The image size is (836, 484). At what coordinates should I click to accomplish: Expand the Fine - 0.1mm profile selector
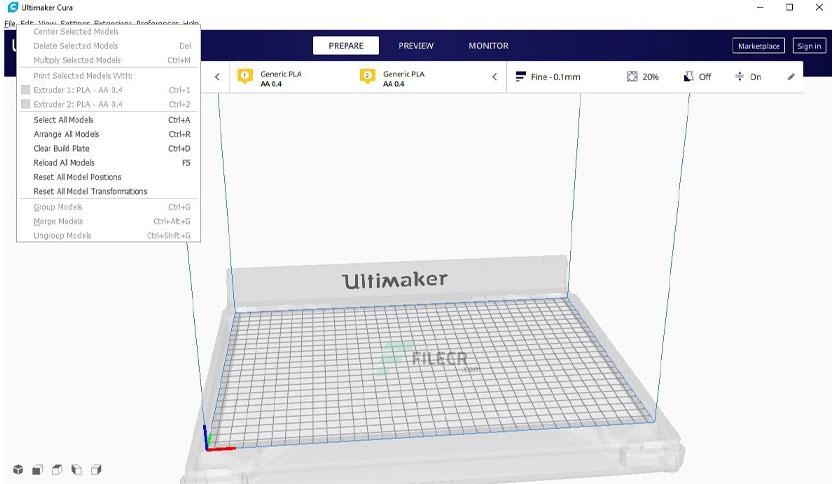tap(556, 77)
